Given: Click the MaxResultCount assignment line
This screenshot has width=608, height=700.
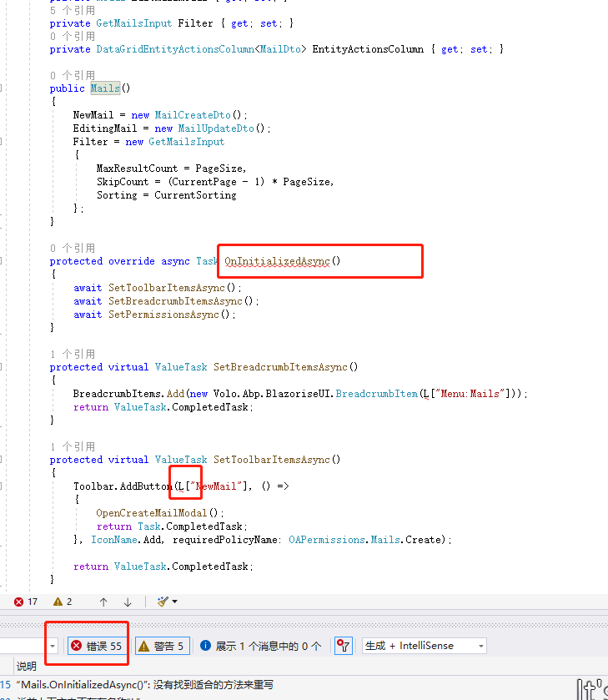Looking at the screenshot, I should [x=172, y=169].
